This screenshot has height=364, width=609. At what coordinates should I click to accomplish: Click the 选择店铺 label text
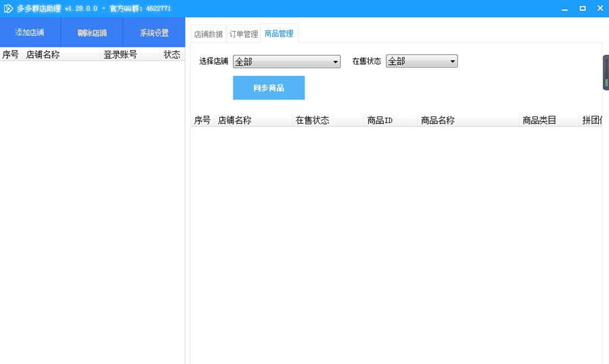pyautogui.click(x=213, y=62)
